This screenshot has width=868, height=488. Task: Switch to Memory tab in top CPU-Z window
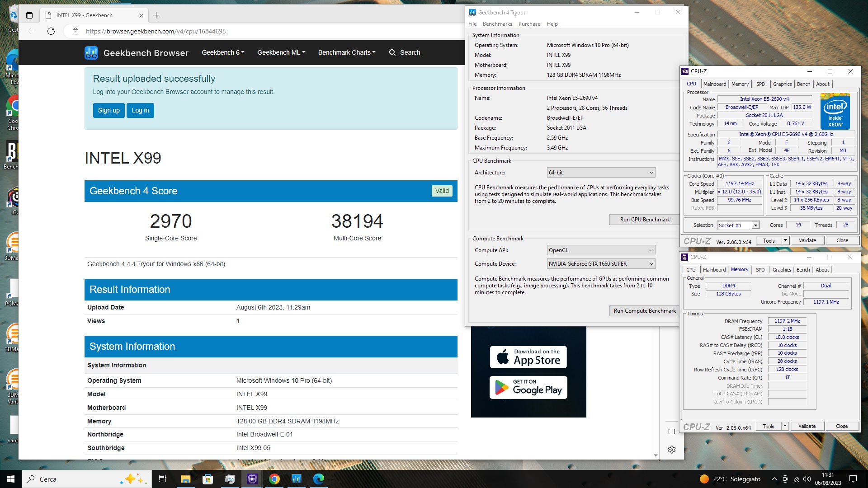(740, 84)
